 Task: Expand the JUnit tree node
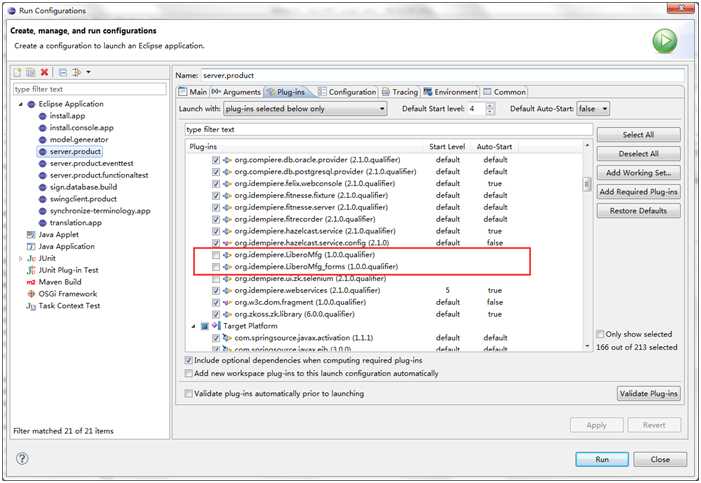pyautogui.click(x=21, y=258)
